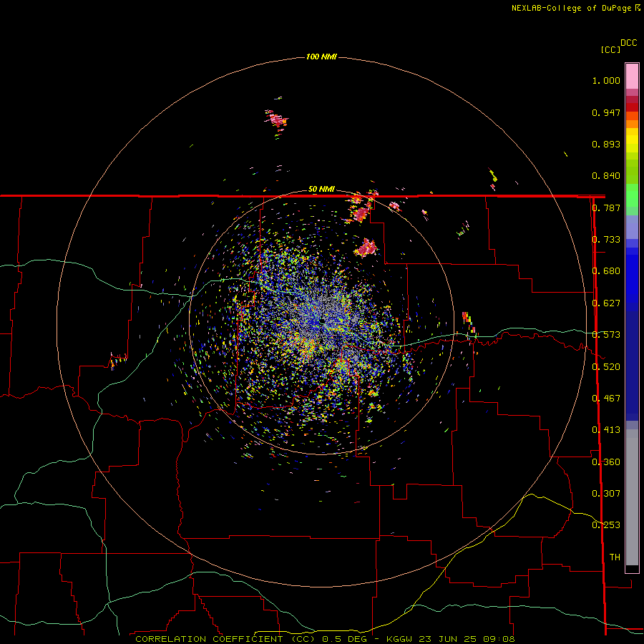Click the 0.253 legend value
This screenshot has height=644, width=644.
pos(606,525)
